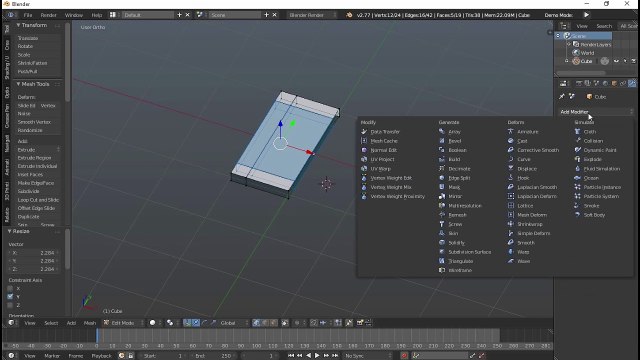Open the Modifiers properties tab wrench icon

pyautogui.click(x=632, y=83)
